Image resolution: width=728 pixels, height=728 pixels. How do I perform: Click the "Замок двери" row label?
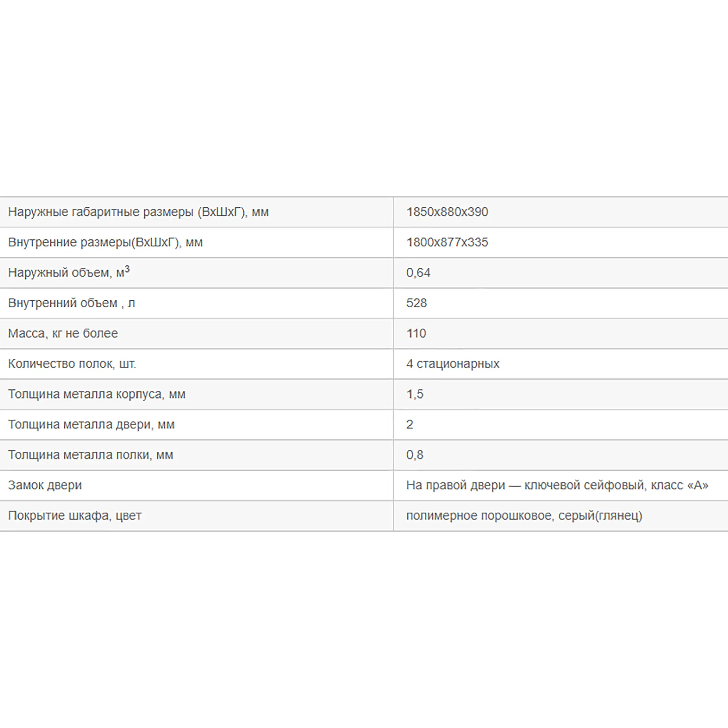(45, 485)
